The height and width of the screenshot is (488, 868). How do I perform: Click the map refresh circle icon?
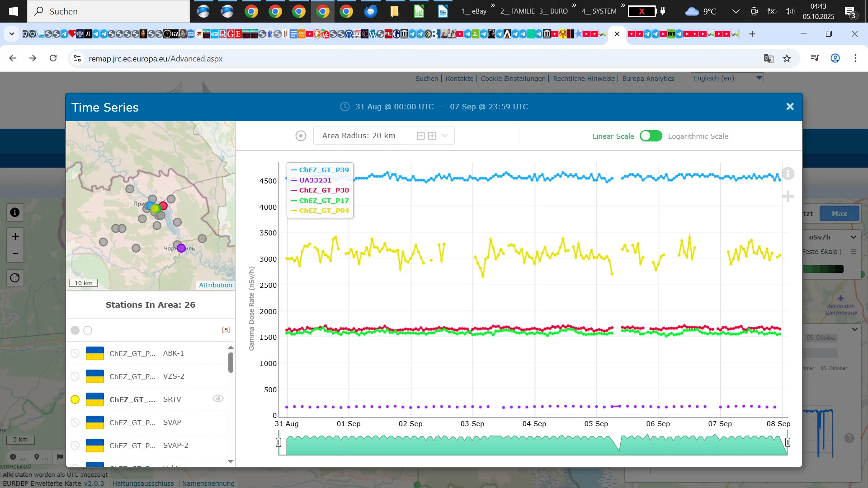(15, 278)
